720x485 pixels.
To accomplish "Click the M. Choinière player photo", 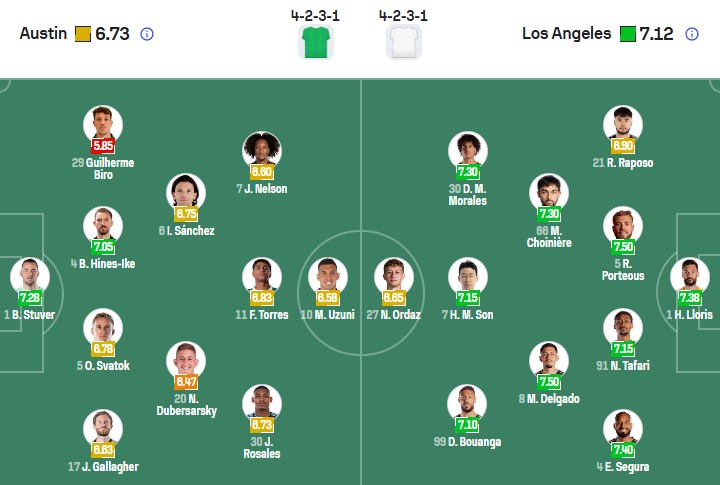I will (548, 193).
